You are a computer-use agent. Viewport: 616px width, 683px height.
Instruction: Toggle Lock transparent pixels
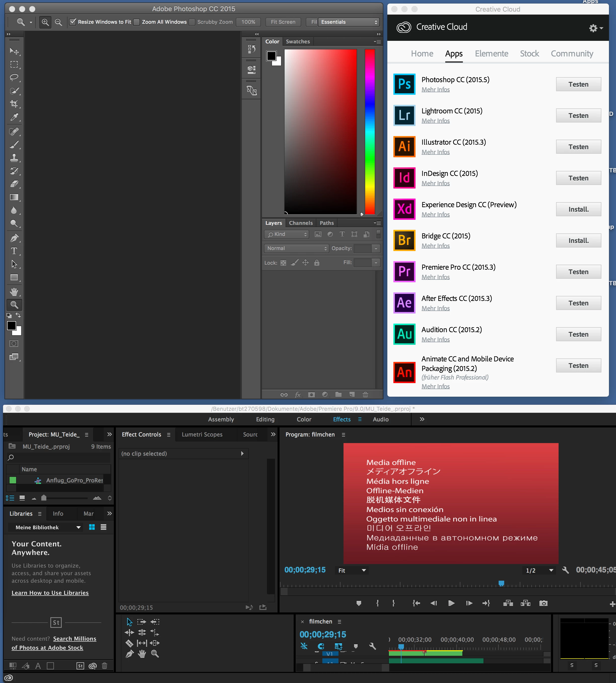coord(283,263)
